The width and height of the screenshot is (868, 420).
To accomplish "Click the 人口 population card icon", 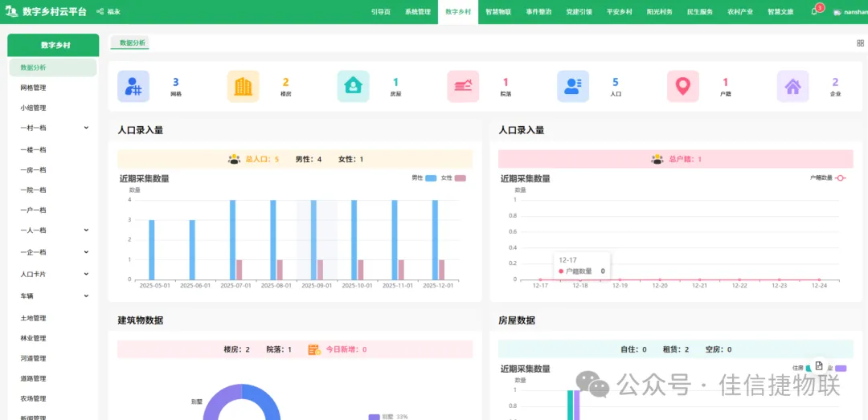I will pyautogui.click(x=573, y=86).
